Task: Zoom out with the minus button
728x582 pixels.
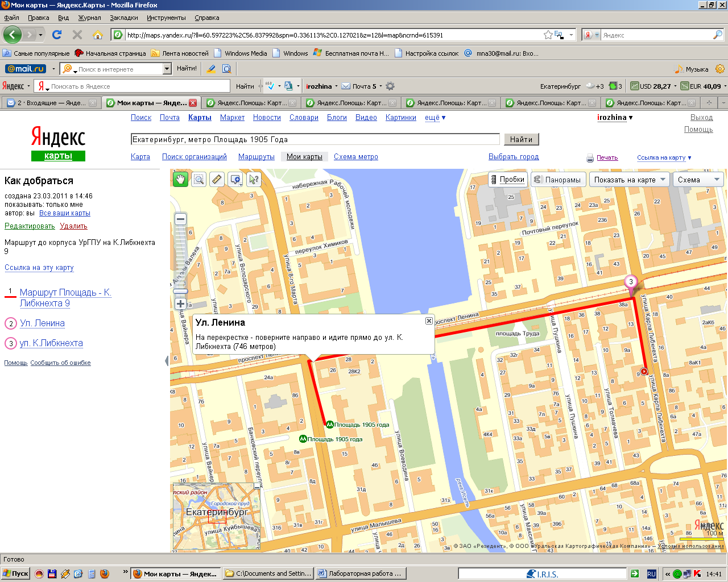Action: pyautogui.click(x=180, y=219)
